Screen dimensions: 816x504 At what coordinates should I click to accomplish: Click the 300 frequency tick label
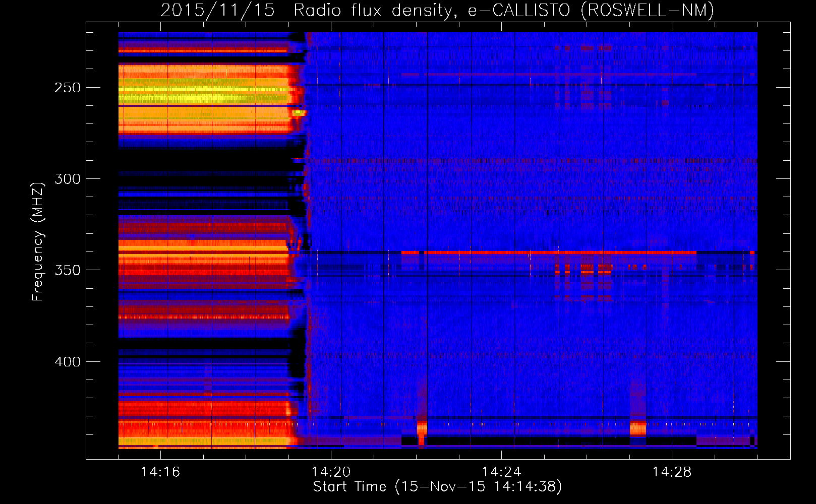pos(68,179)
